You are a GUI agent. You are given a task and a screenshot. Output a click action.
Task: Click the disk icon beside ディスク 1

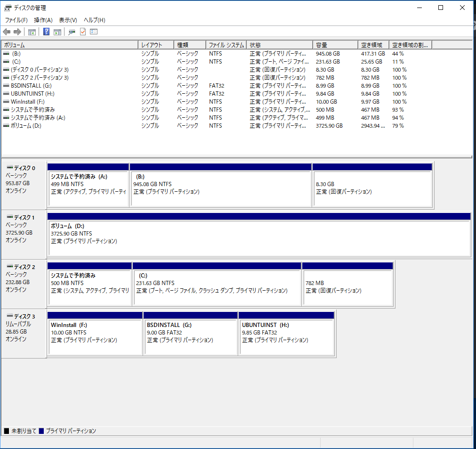click(10, 217)
